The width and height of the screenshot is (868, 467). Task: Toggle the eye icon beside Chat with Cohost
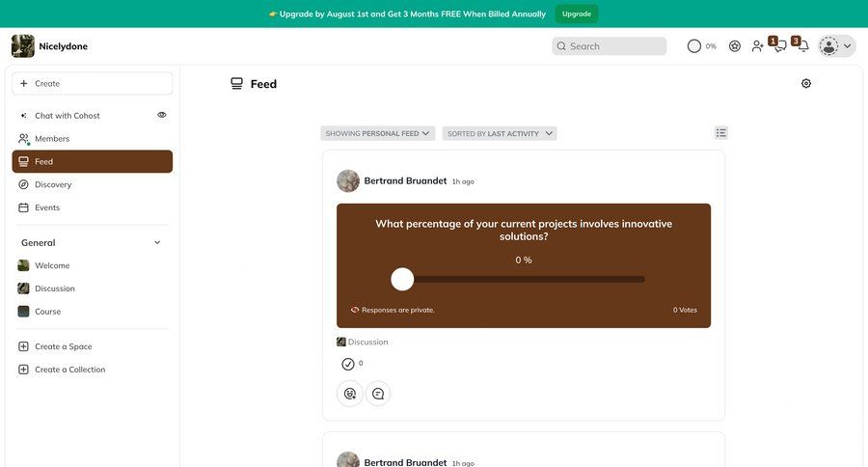(162, 115)
